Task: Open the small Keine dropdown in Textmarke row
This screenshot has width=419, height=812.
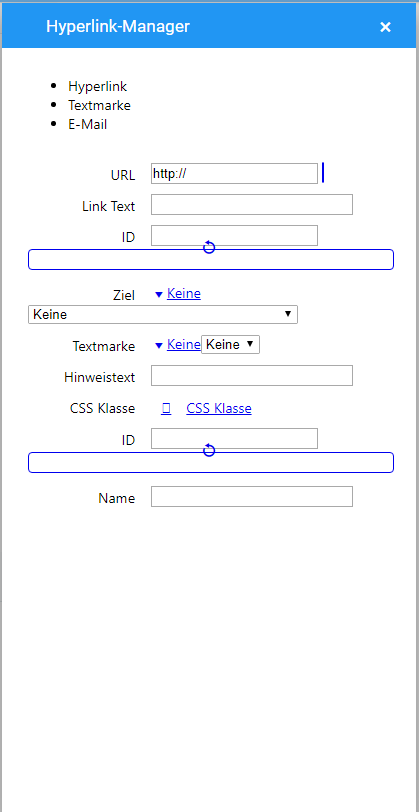Action: 230,344
